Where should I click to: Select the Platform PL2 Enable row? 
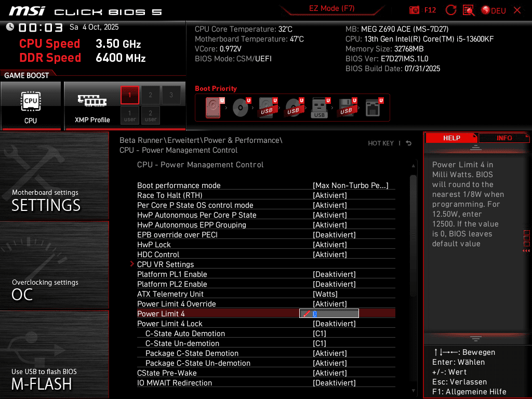point(266,284)
